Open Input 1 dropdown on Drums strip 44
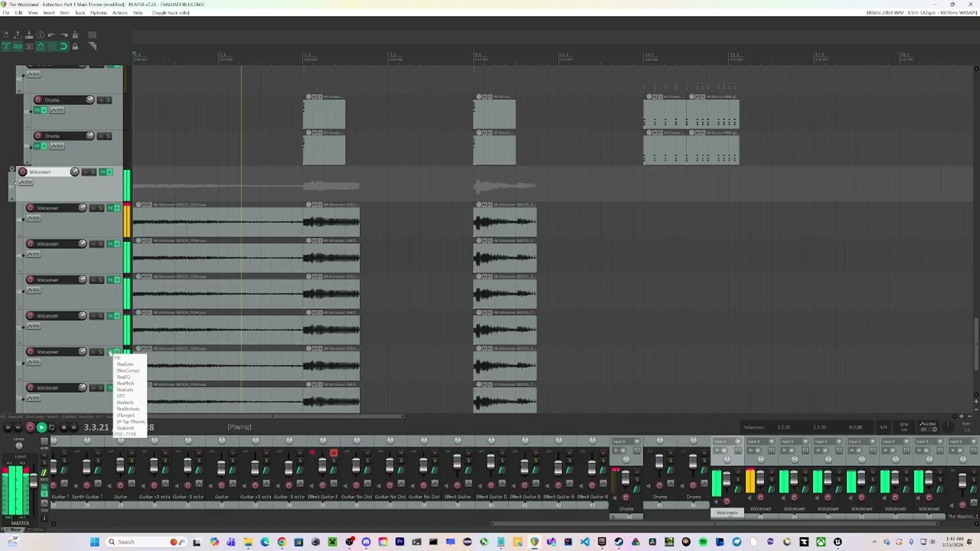Image resolution: width=980 pixels, height=551 pixels. [626, 442]
